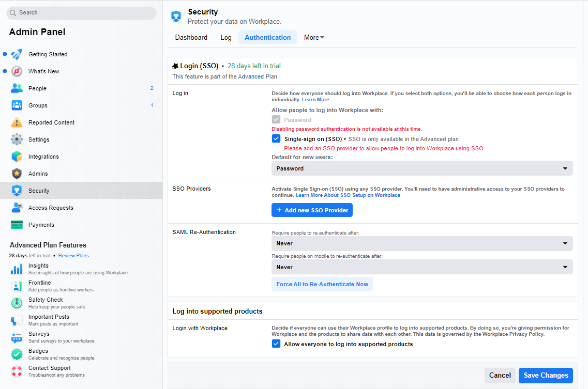Click into the Search field
This screenshot has height=389, width=588.
pos(81,13)
